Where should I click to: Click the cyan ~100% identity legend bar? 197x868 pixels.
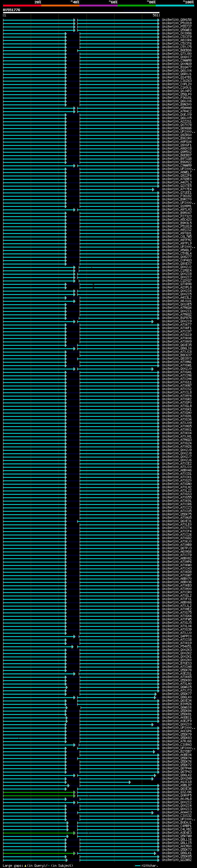[175, 6]
